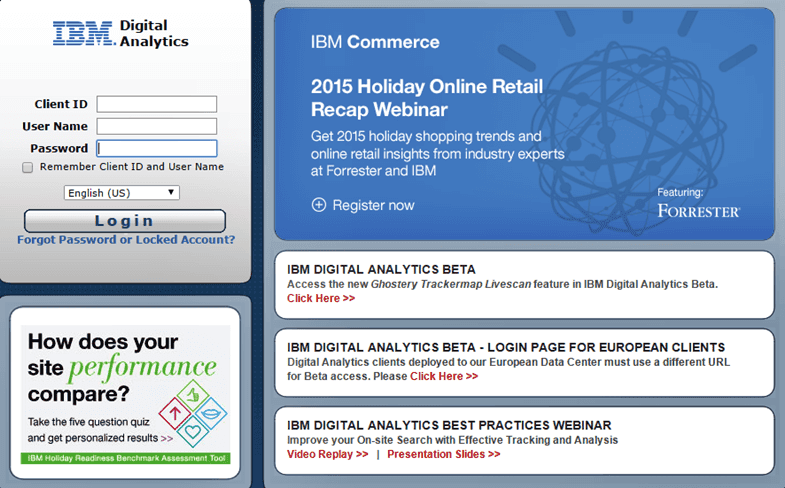Viewport: 785px width, 488px height.
Task: Click the IBM DIGITAL ANALYTICS BETA heading
Action: coord(381,269)
